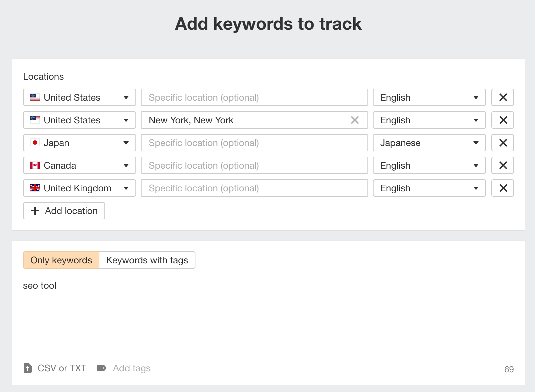Click the Add tags text
Image resolution: width=535 pixels, height=392 pixels.
pyautogui.click(x=132, y=368)
